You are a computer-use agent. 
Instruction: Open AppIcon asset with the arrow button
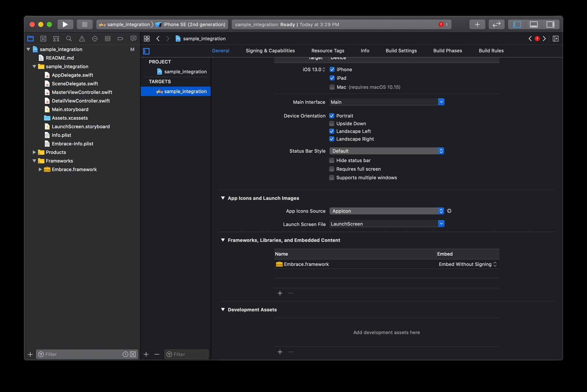tap(449, 211)
